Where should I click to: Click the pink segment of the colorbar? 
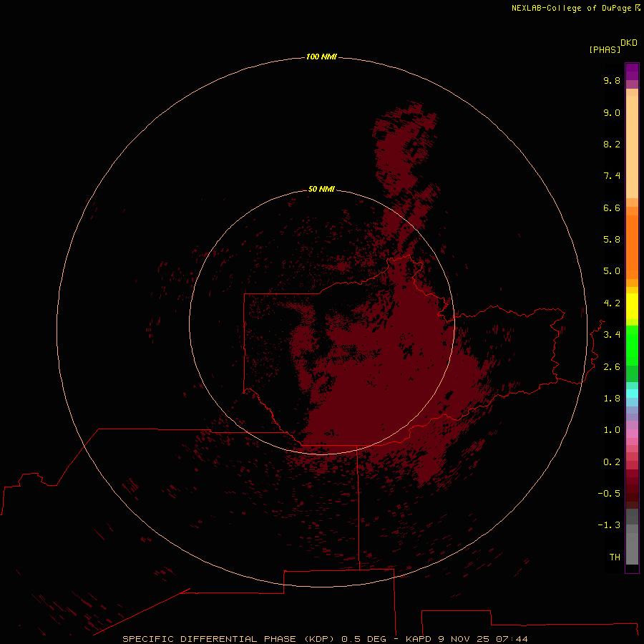click(632, 434)
